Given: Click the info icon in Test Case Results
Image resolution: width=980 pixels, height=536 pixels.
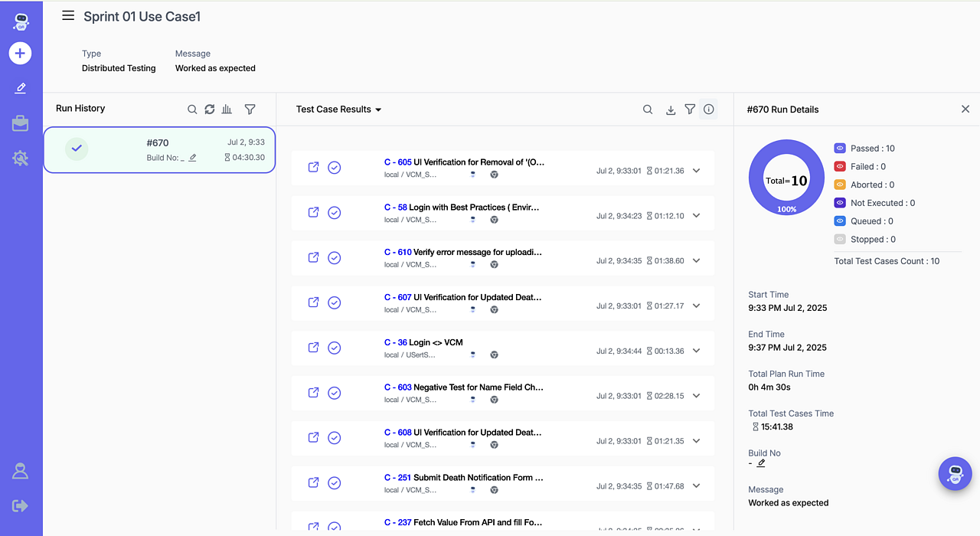Looking at the screenshot, I should (708, 109).
